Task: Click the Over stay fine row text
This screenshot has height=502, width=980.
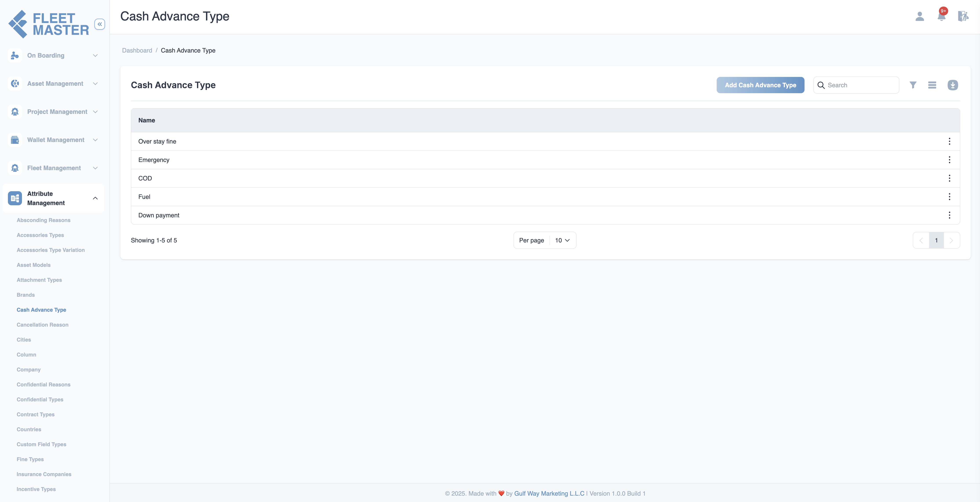Action: (157, 141)
